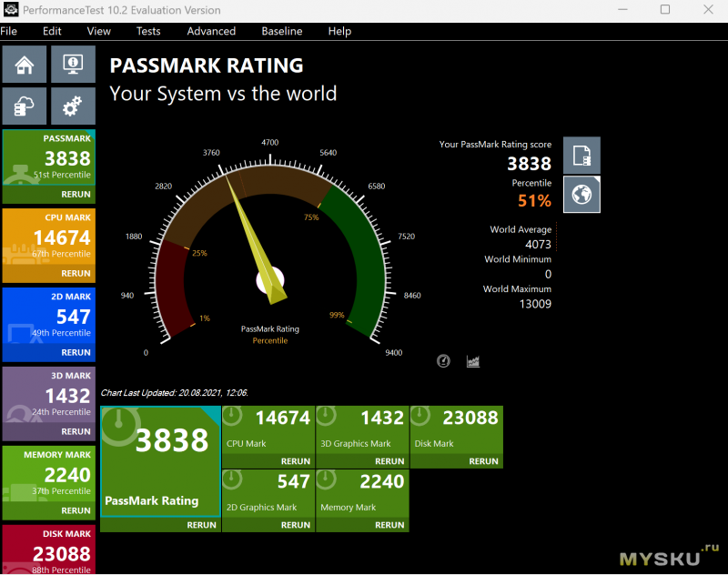Open the Home dashboard icon
This screenshot has width=728, height=575.
(25, 65)
